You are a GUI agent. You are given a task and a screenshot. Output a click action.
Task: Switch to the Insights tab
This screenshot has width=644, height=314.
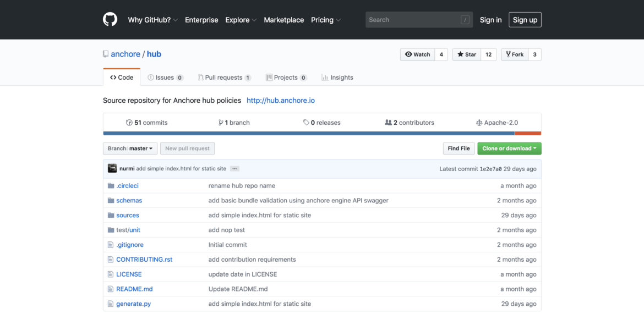(x=337, y=77)
